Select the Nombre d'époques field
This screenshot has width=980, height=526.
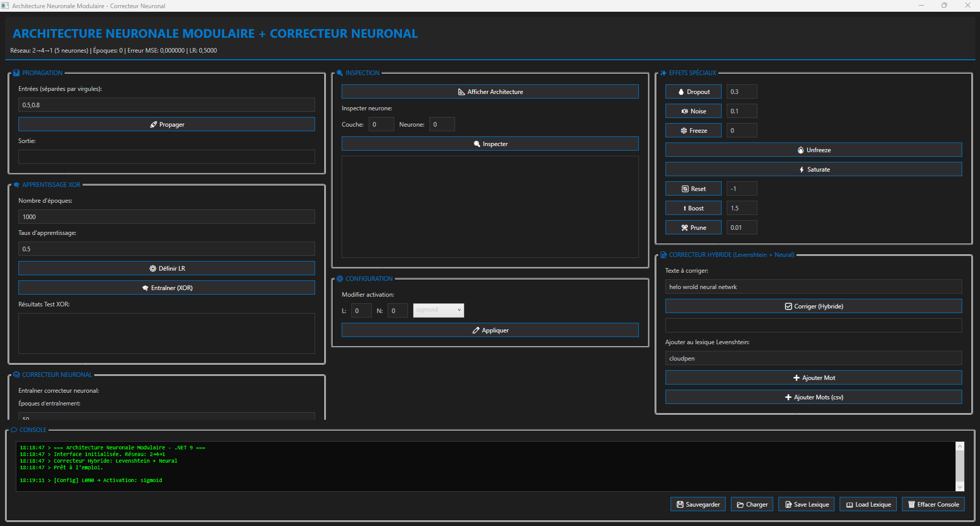click(166, 217)
